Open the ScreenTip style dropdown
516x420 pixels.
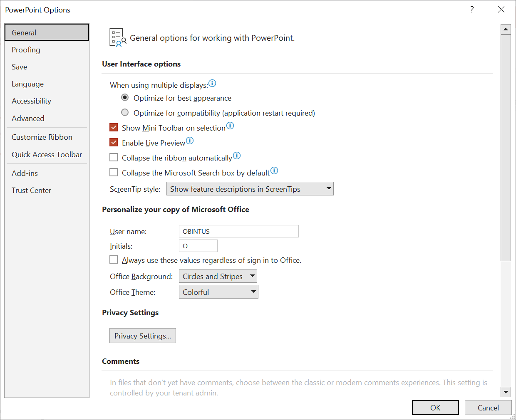(250, 189)
